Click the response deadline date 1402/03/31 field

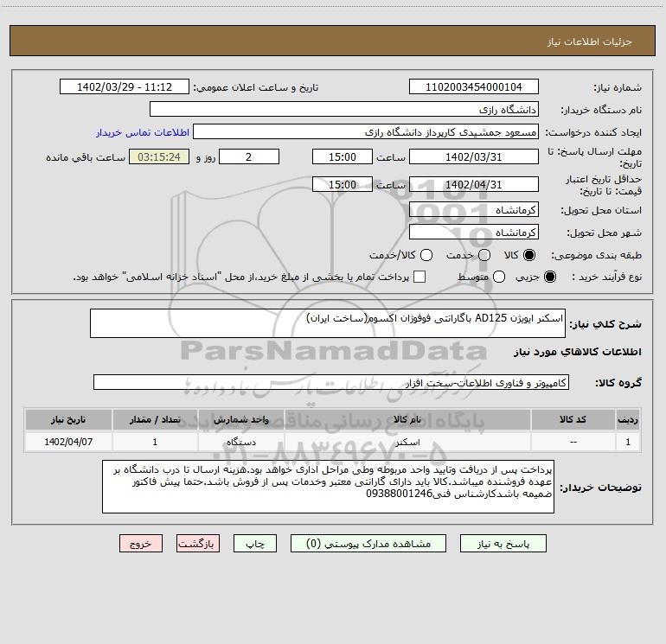[474, 156]
